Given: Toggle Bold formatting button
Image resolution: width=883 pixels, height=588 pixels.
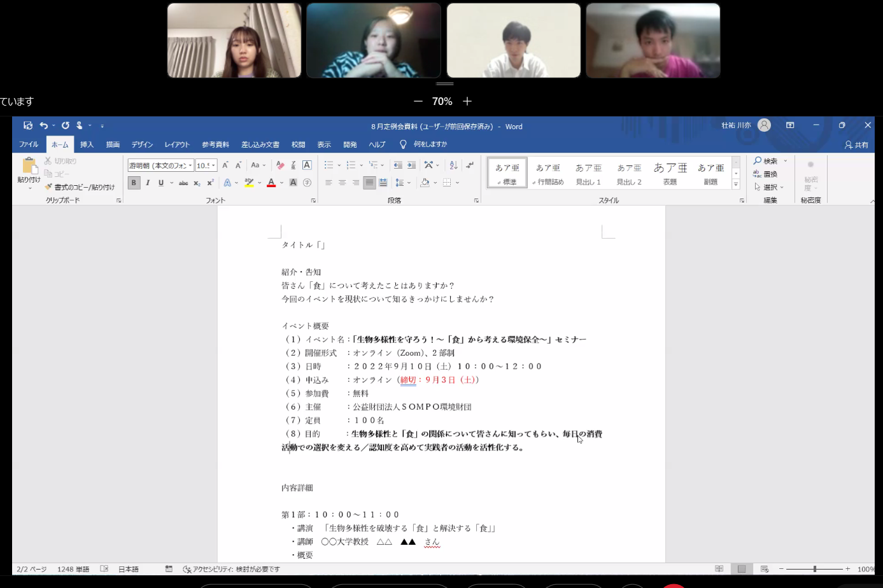Looking at the screenshot, I should point(134,183).
